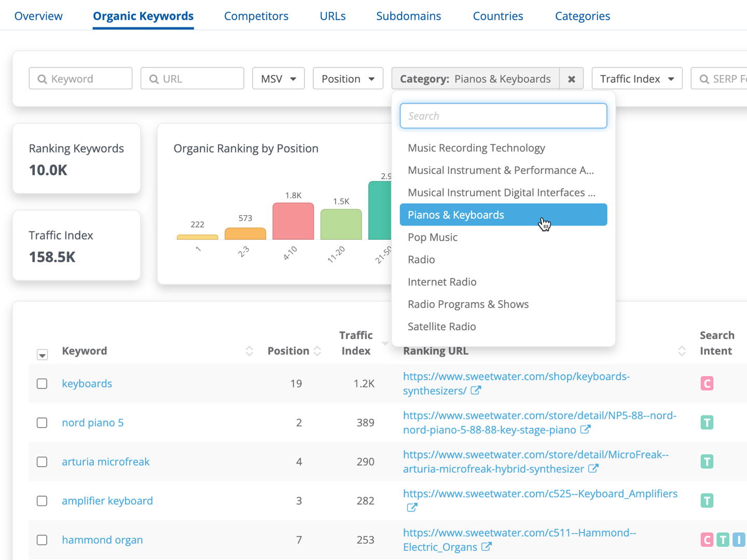Open the Competitors tab

click(x=256, y=16)
